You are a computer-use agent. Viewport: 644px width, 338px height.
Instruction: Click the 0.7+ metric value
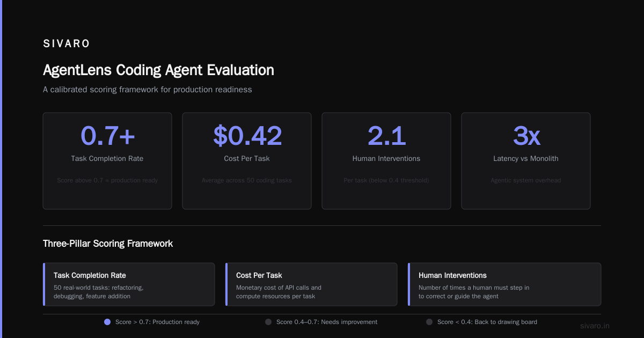coord(107,136)
